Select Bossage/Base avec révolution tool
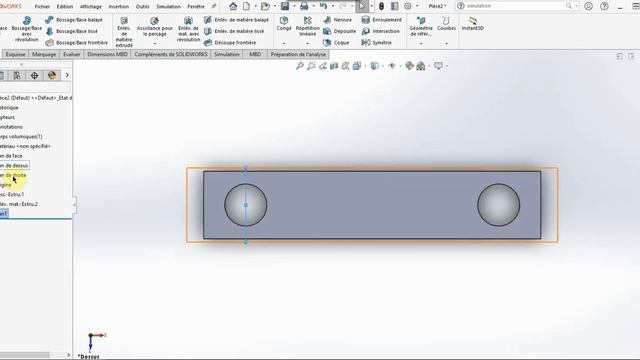This screenshot has height=360, width=640. 27,29
